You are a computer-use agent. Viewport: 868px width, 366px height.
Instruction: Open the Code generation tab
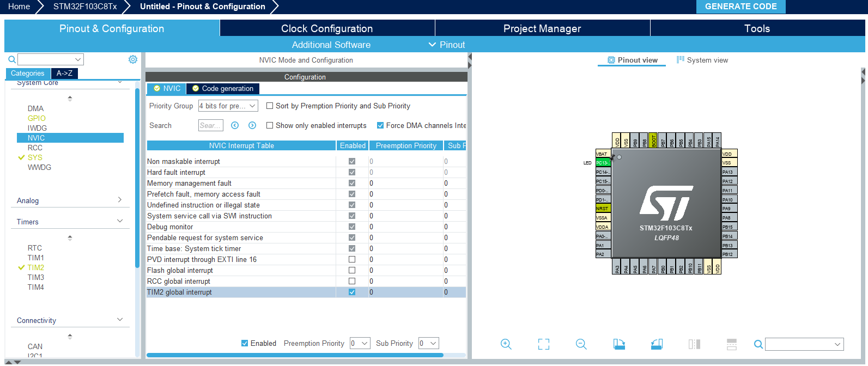point(223,88)
